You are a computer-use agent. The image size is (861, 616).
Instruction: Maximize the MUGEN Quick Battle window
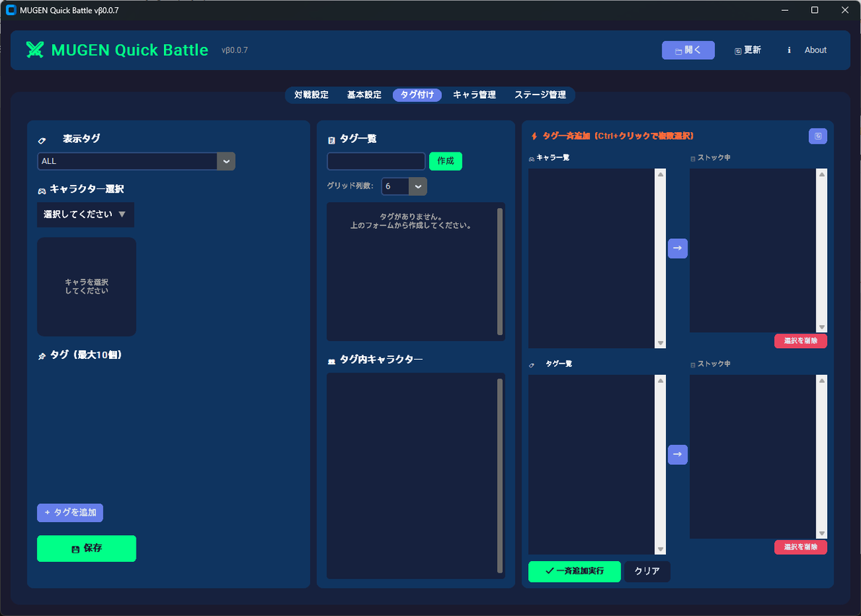pyautogui.click(x=815, y=10)
